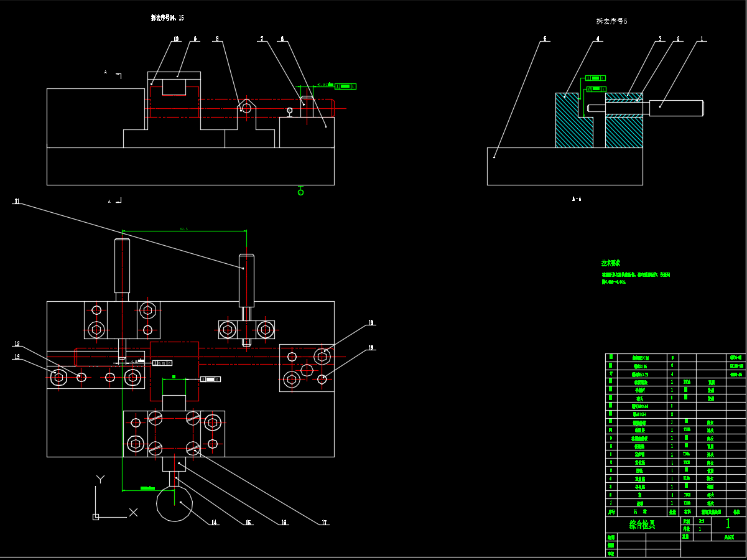Select balloon label 19 right of the plan view

pyautogui.click(x=371, y=323)
